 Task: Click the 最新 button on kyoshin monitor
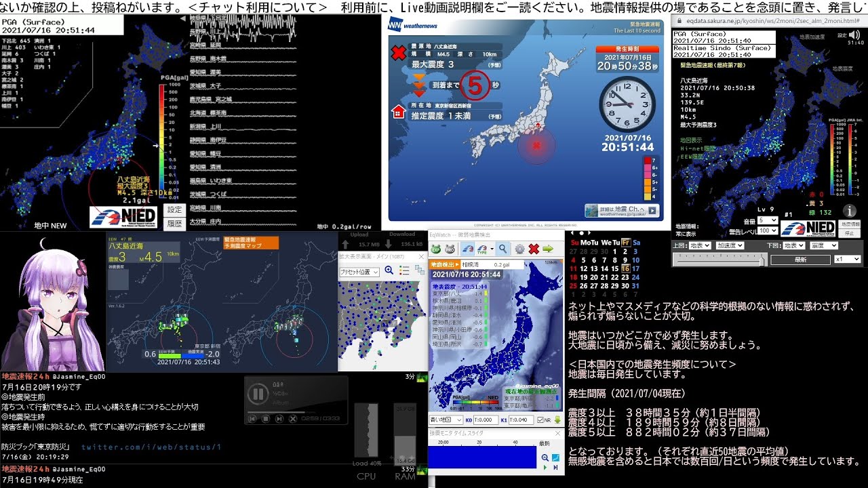point(800,260)
